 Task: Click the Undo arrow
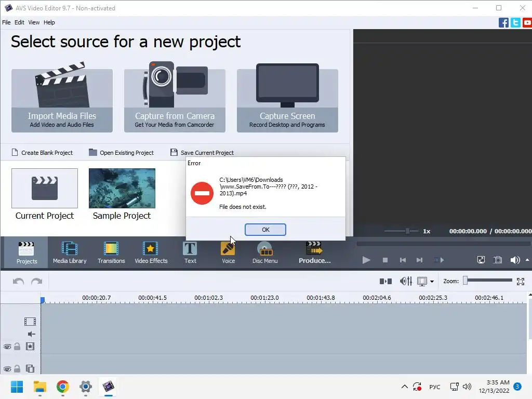point(18,281)
